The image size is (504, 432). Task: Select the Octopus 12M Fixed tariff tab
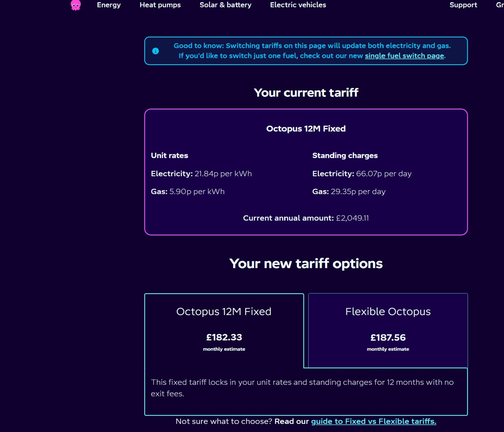coord(224,331)
